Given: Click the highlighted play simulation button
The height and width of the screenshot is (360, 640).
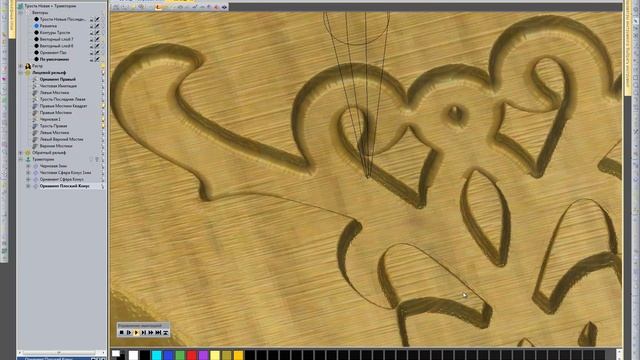Looking at the screenshot, I should [x=136, y=333].
